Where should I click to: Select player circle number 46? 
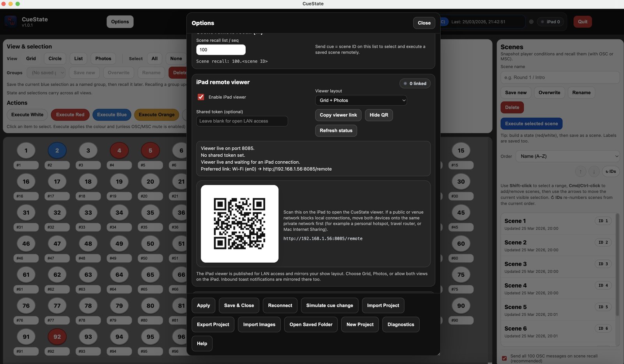(x=26, y=244)
